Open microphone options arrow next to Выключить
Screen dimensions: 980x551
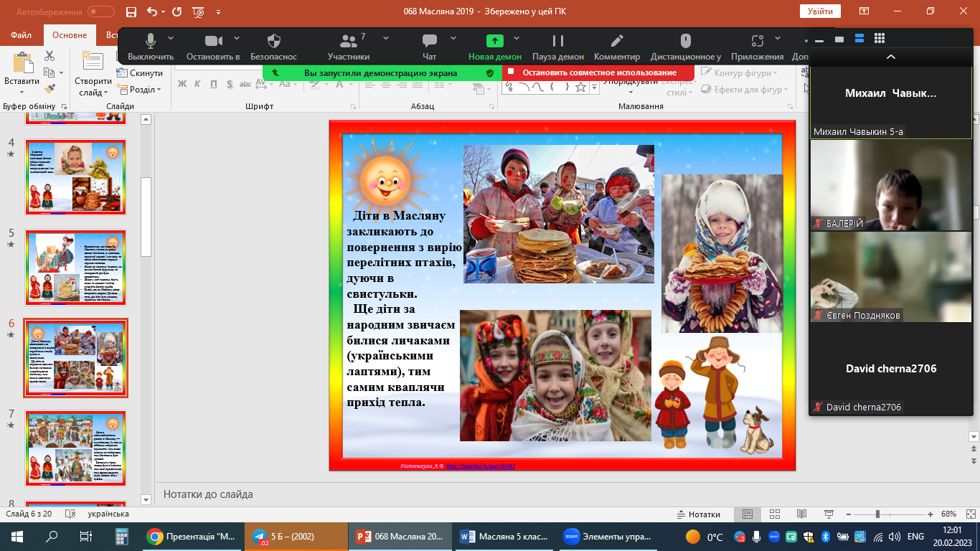pos(171,38)
